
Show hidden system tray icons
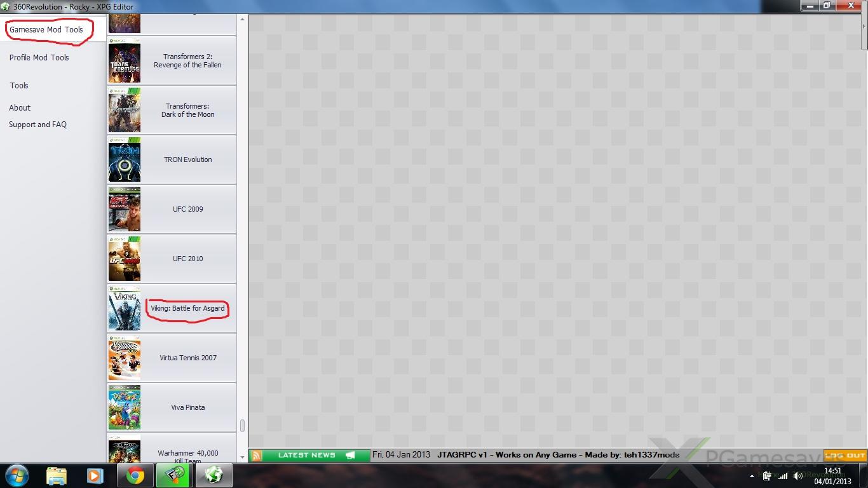click(x=752, y=476)
